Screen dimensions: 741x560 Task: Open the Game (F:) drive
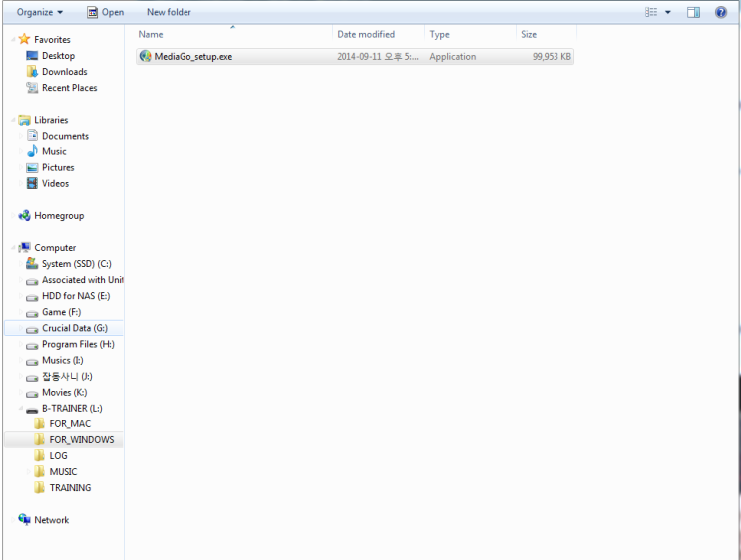click(62, 312)
